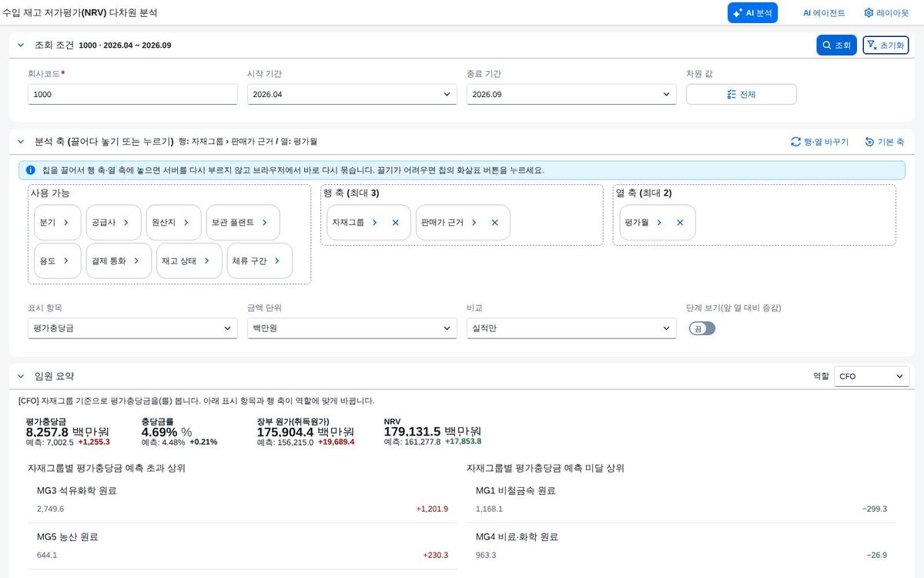Click the arrow on 자재그룹 chip
This screenshot has width=924, height=578.
click(x=375, y=223)
